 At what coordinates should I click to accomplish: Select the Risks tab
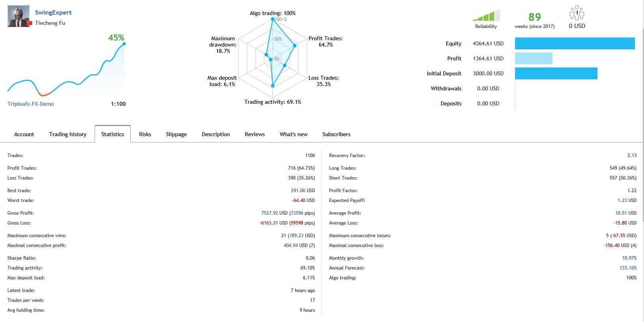click(145, 134)
